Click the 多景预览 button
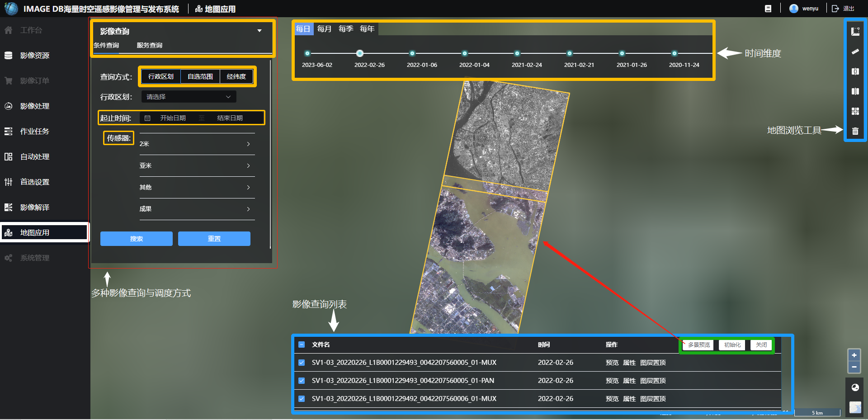This screenshot has width=868, height=420. [x=698, y=345]
